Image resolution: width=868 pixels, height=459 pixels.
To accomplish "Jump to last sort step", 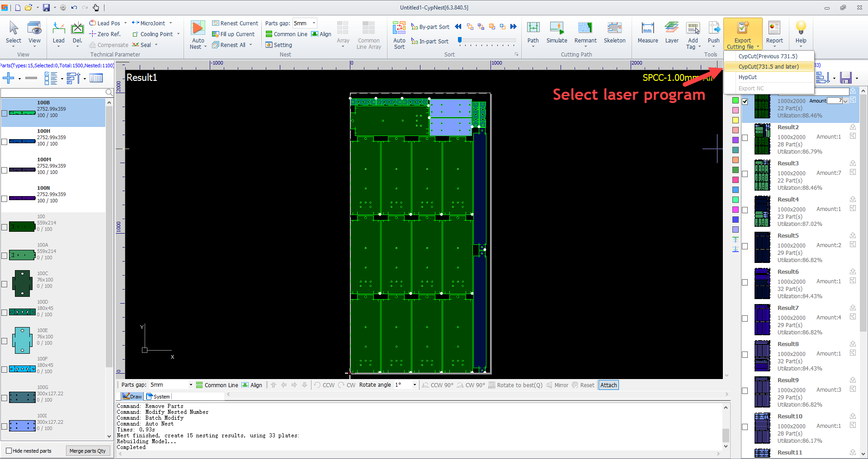I will [x=514, y=27].
